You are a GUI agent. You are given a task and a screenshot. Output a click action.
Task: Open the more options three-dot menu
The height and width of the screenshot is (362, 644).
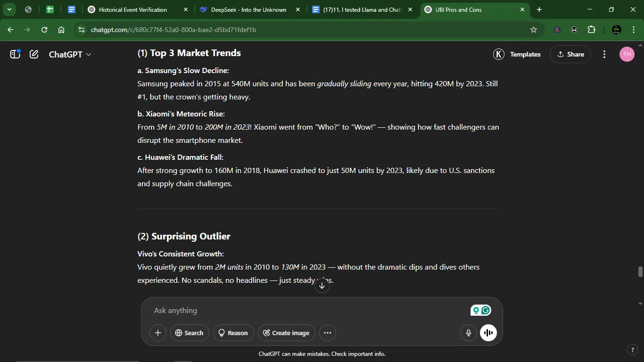(x=604, y=54)
